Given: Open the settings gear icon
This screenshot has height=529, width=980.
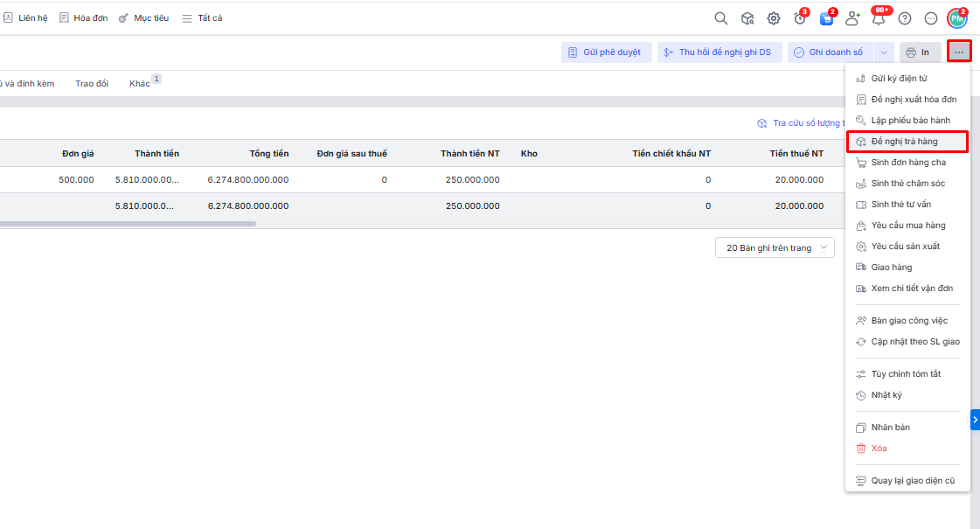Looking at the screenshot, I should (774, 18).
